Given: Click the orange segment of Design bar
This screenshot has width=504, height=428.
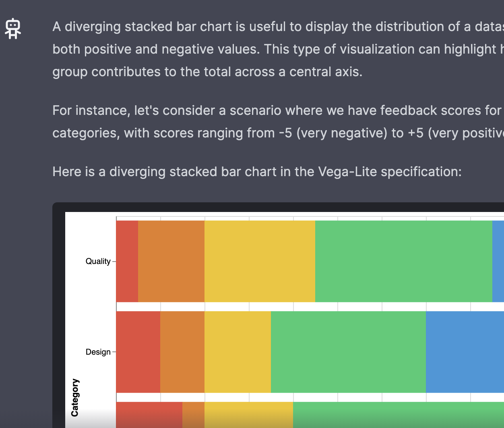Looking at the screenshot, I should pos(182,352).
